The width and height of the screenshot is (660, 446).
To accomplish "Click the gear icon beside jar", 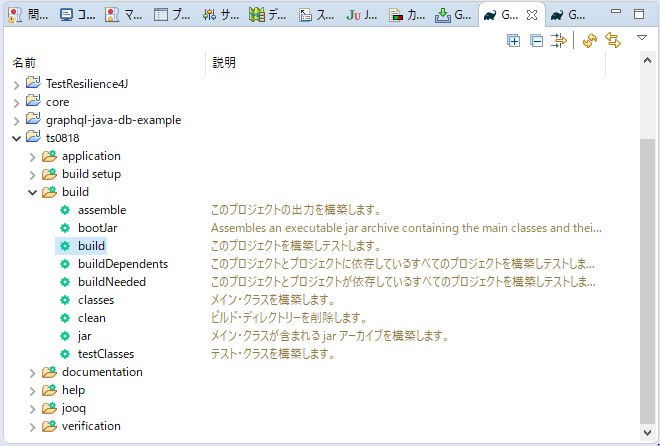I will click(65, 336).
